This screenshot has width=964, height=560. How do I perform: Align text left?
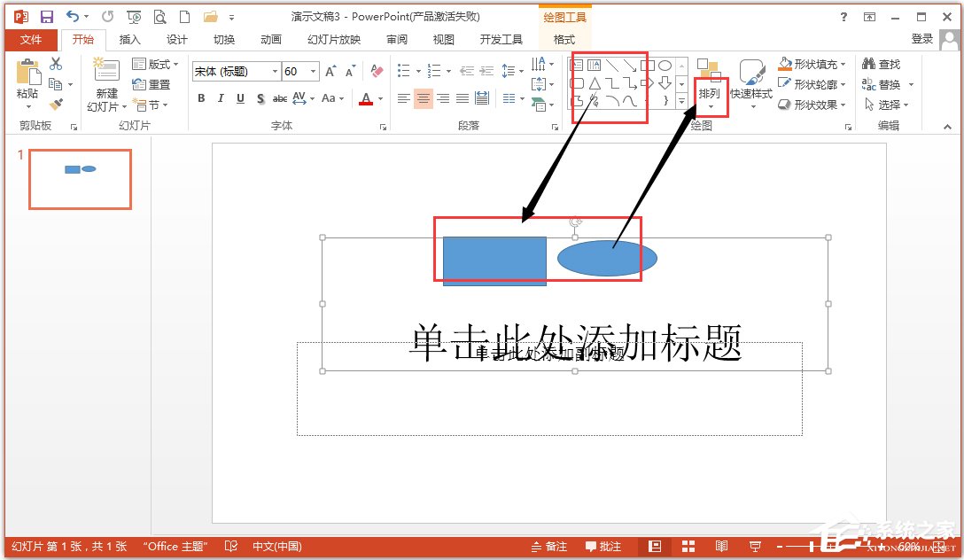[x=403, y=98]
